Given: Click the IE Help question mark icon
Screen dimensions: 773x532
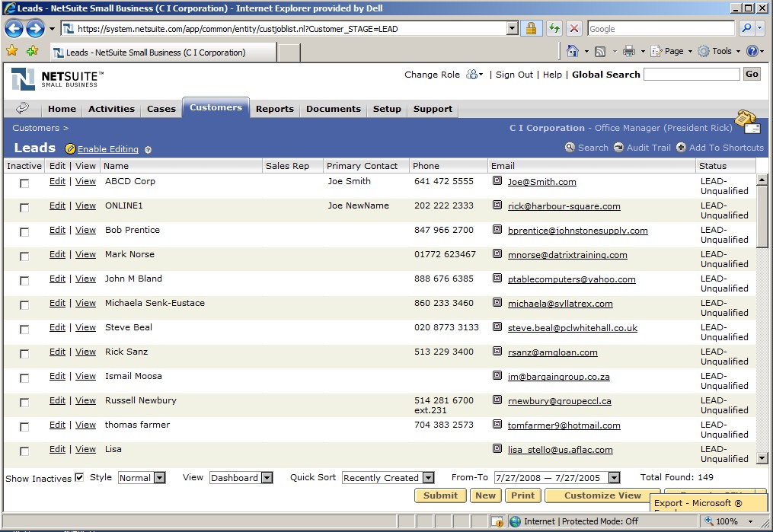Looking at the screenshot, I should coord(752,51).
